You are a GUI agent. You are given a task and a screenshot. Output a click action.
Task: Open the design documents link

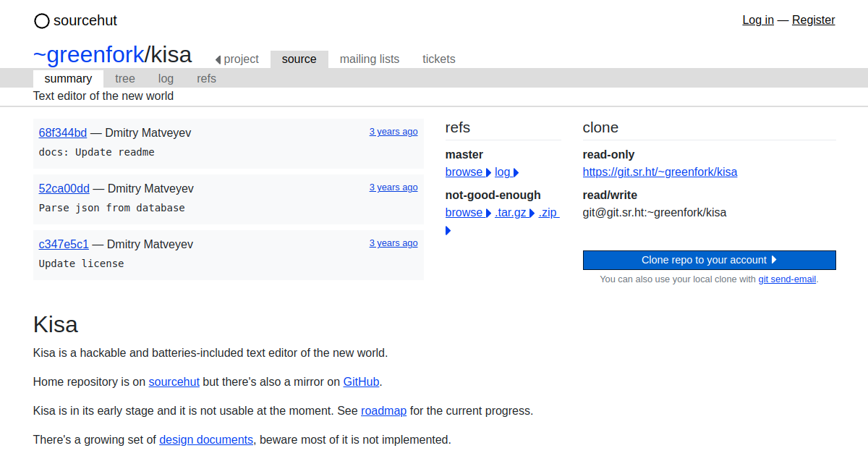point(206,439)
